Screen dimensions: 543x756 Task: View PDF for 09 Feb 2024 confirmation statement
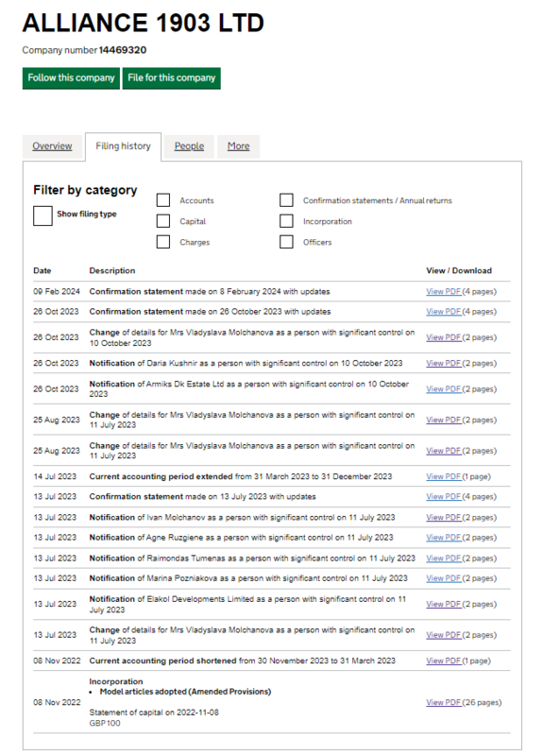[443, 292]
